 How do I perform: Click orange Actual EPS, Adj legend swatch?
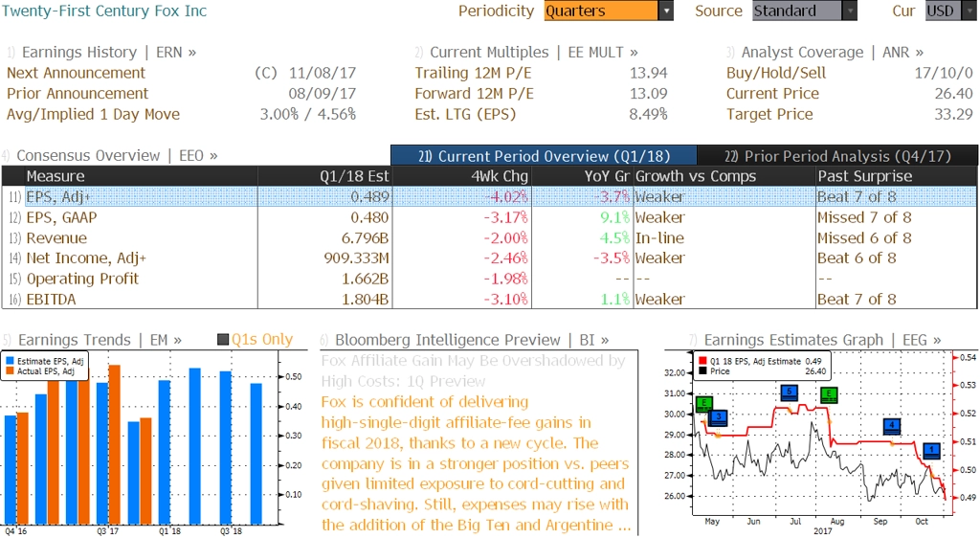point(10,371)
